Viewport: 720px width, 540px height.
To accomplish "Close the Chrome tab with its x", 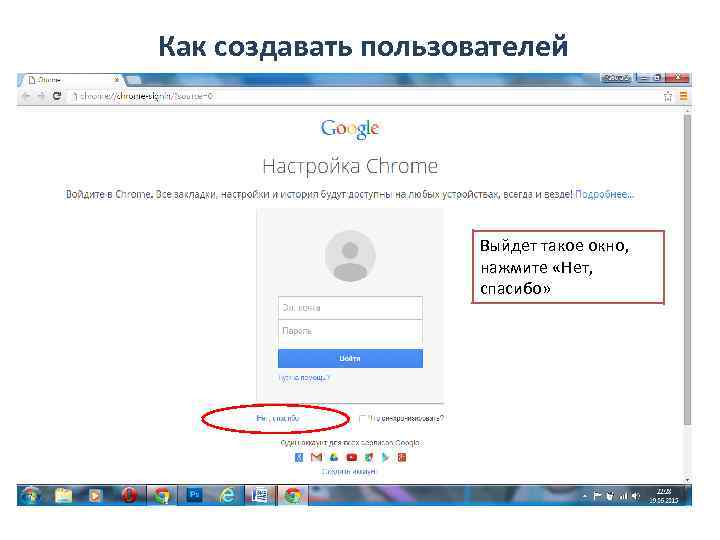I will pyautogui.click(x=117, y=80).
